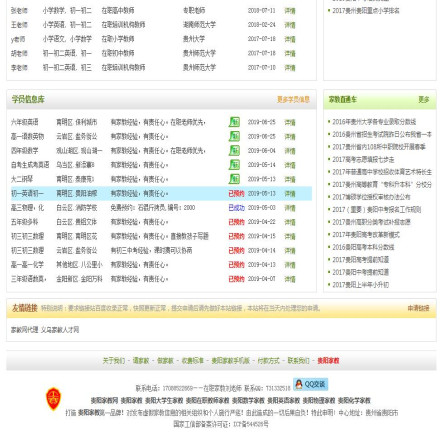Go to 贵阳家教手机版 in footer navigation
Viewport: 440px width, 440px height.
[x=231, y=361]
